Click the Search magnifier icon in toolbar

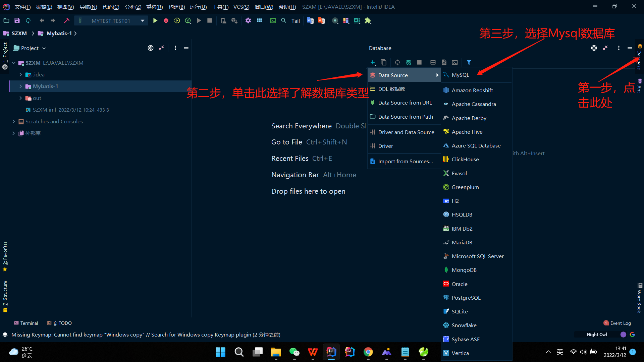(284, 21)
